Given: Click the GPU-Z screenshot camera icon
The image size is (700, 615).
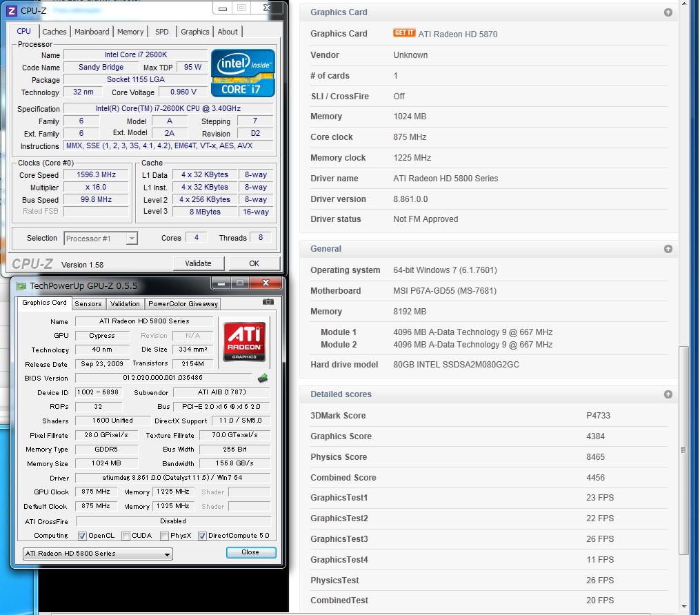Looking at the screenshot, I should tap(268, 302).
